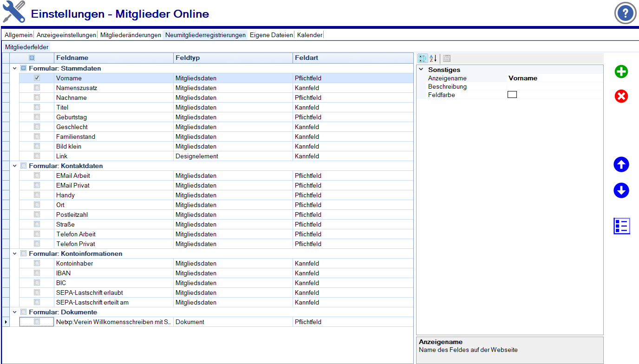
Task: Click the red X delete field icon
Action: (x=621, y=97)
